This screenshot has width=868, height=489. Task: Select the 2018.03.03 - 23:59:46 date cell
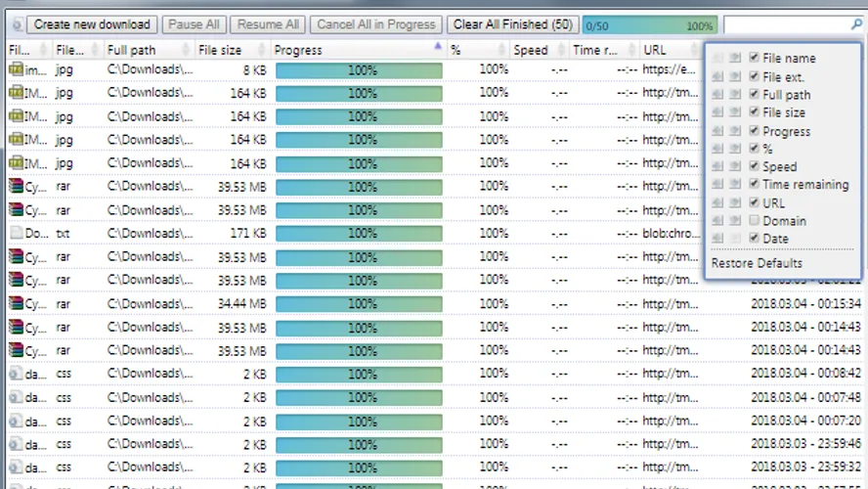click(x=805, y=444)
